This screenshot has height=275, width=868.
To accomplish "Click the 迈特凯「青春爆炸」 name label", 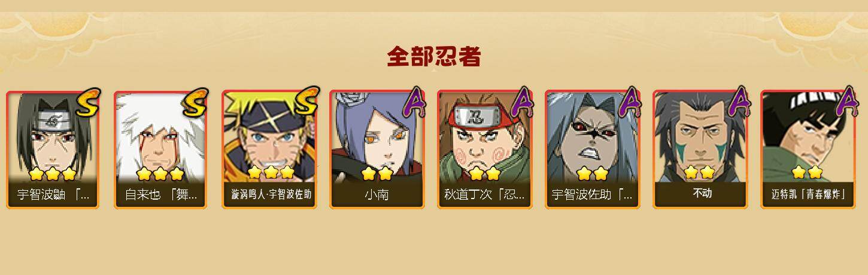I will click(808, 195).
